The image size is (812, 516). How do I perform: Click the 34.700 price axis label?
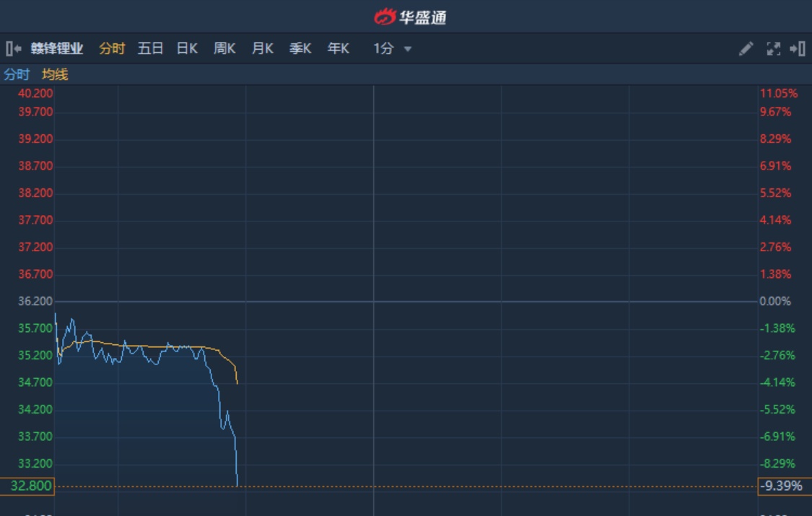(x=35, y=382)
